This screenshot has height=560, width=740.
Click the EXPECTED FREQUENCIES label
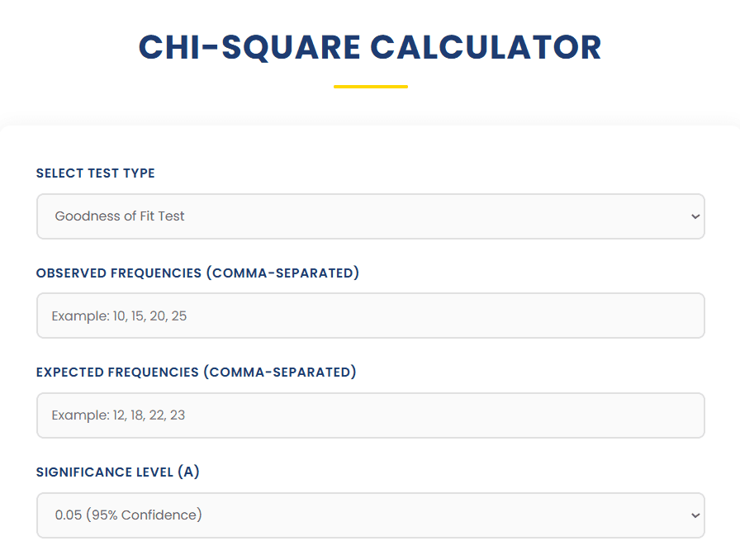[196, 372]
